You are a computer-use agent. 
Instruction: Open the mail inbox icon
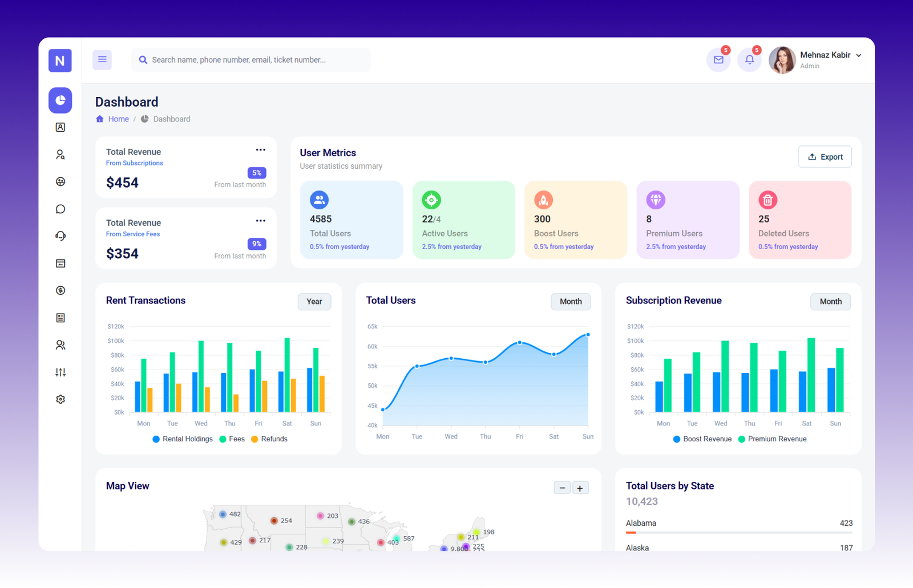[718, 60]
